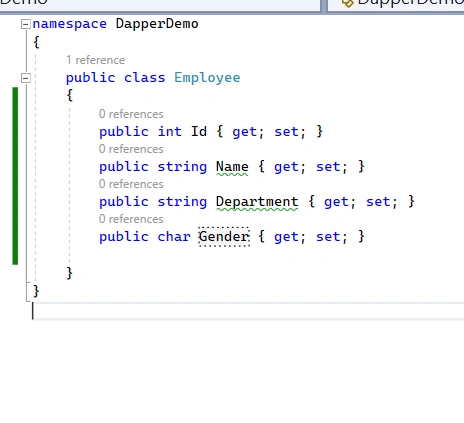Click the 'namespace' keyword
The image size is (464, 423).
coord(70,24)
